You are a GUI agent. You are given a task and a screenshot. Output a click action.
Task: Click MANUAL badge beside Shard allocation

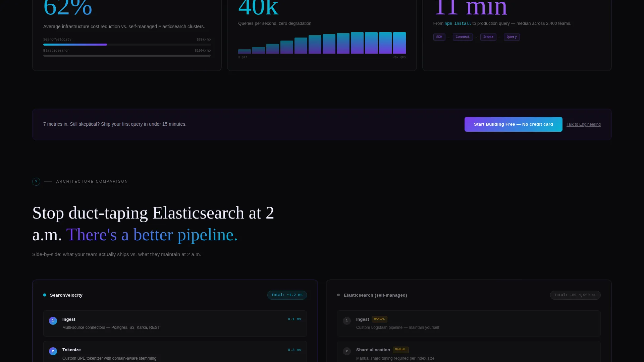point(400,350)
